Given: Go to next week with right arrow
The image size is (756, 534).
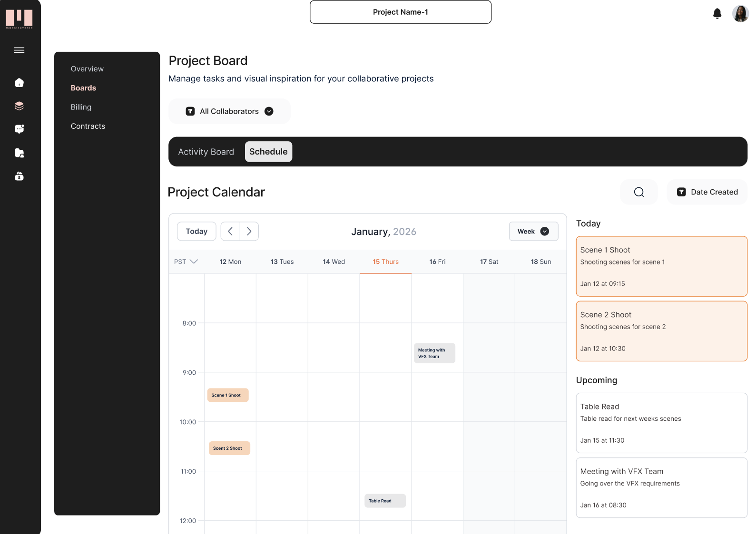Looking at the screenshot, I should coord(249,232).
